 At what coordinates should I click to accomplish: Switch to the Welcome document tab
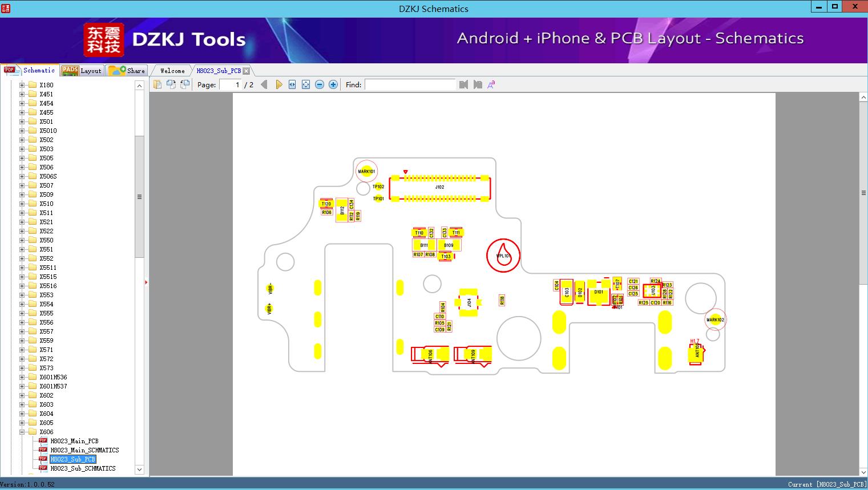click(172, 71)
